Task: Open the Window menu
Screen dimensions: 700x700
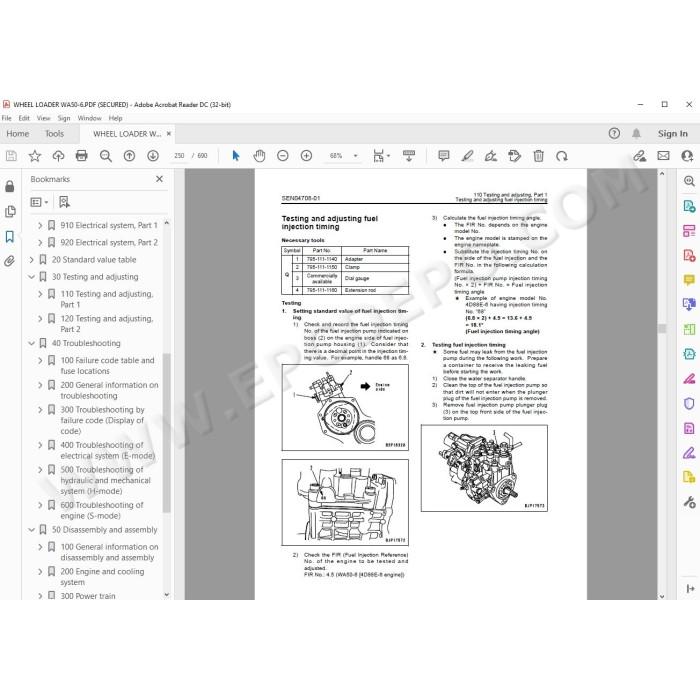Action: [x=89, y=118]
